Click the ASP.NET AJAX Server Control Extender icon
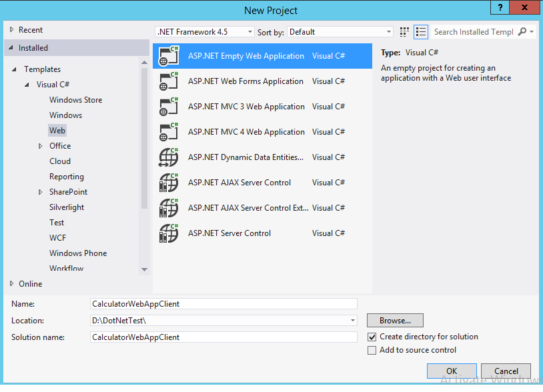The width and height of the screenshot is (543, 392). pos(169,207)
